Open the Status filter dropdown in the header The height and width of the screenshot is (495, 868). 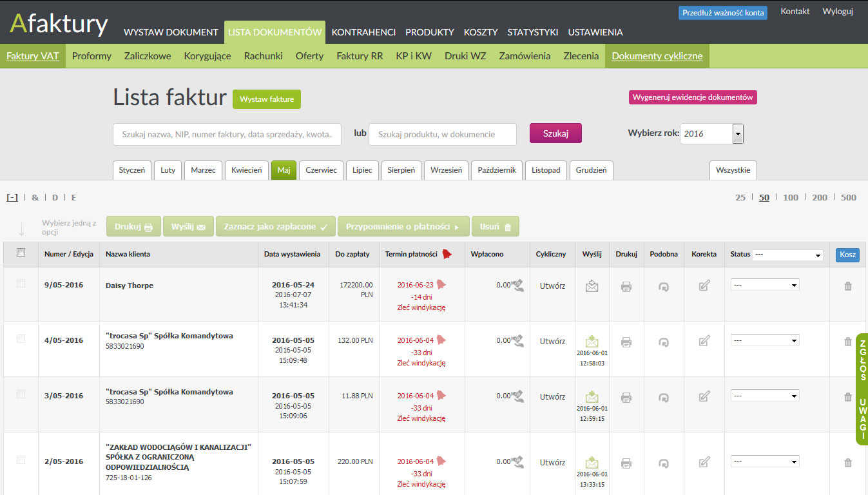pos(787,255)
